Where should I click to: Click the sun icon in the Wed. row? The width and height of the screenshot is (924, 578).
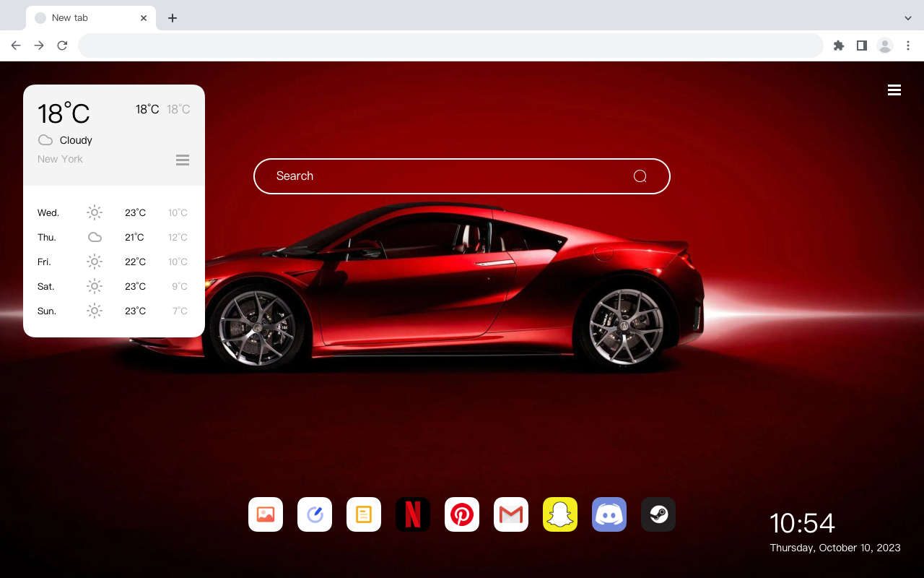[x=95, y=212]
